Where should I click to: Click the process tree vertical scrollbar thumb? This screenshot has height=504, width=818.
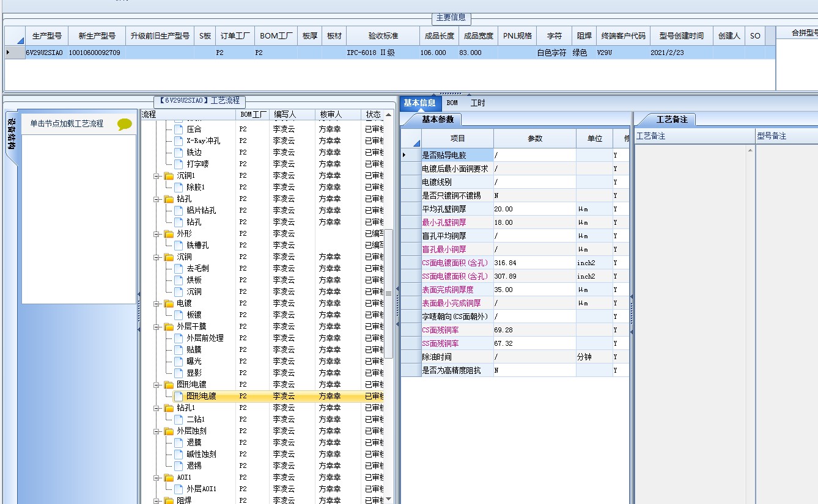click(x=388, y=294)
